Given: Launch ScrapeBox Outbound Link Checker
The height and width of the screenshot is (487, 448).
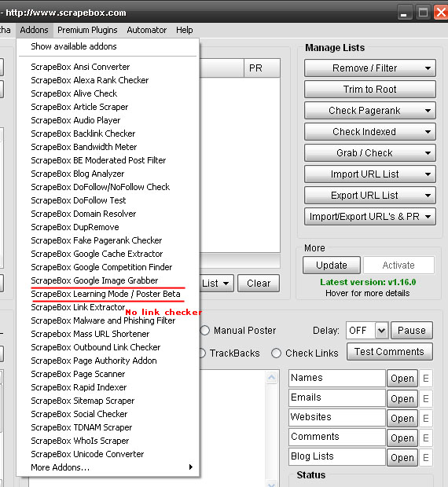Looking at the screenshot, I should pyautogui.click(x=108, y=347).
